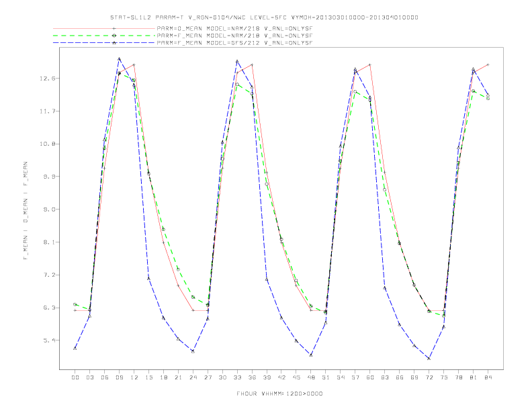Click the blue dashed line sample in legend
Screen dimensions: 532x411
pos(104,42)
